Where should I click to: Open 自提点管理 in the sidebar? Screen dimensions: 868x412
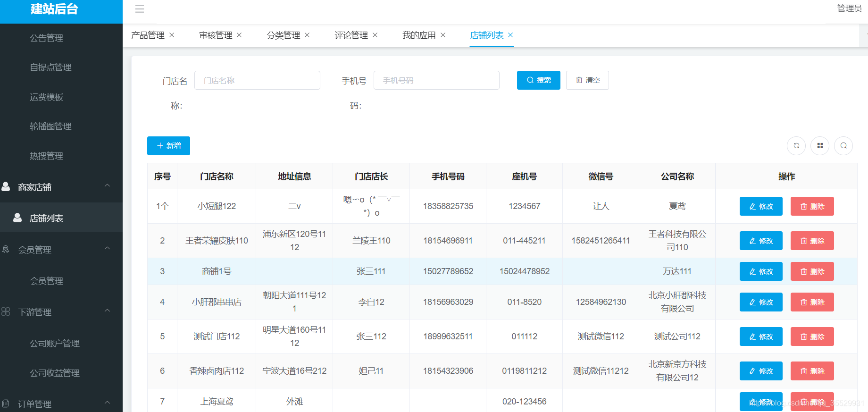[50, 67]
